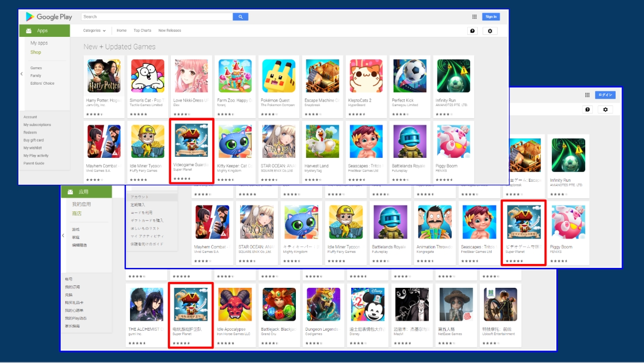Open Animation Throwdown icon in Japanese window
The width and height of the screenshot is (644, 363).
[435, 222]
